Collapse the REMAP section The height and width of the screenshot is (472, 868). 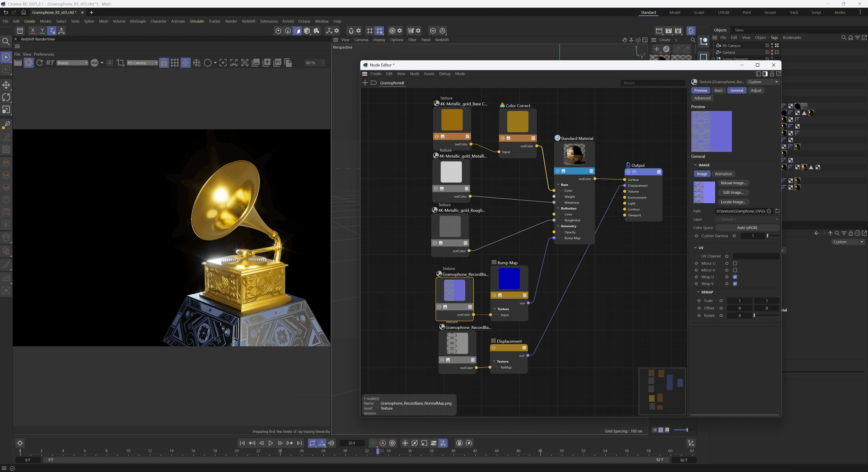pos(698,292)
